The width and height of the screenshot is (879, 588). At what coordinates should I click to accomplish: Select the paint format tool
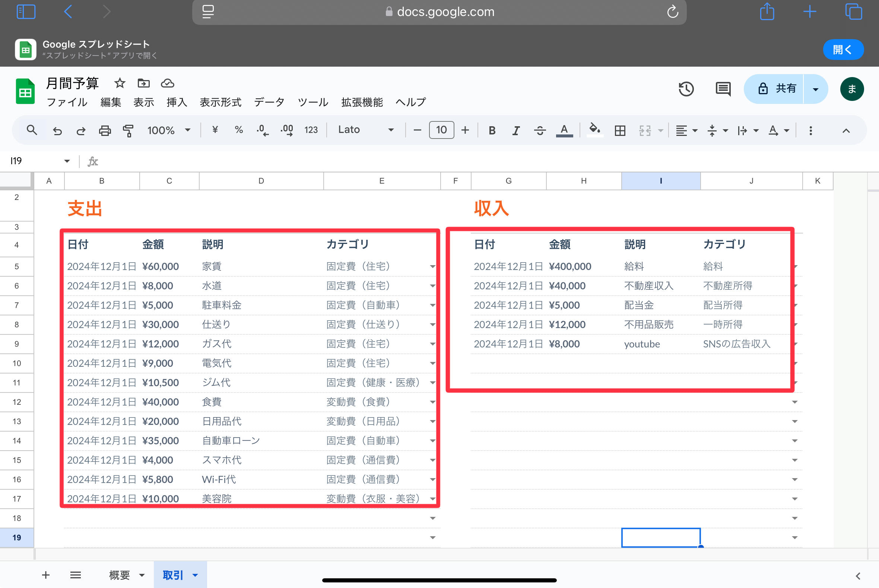pos(128,130)
